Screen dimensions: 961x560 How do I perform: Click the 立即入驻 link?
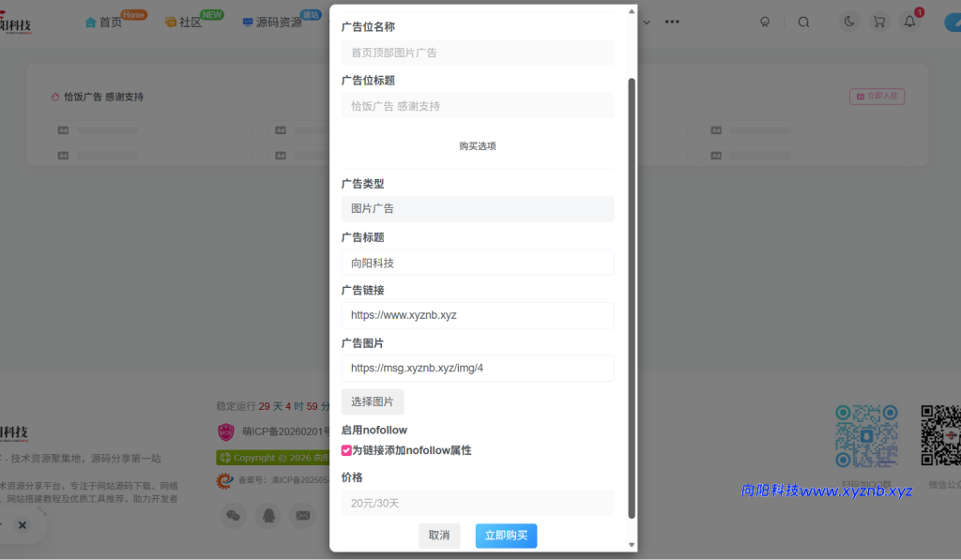(877, 97)
